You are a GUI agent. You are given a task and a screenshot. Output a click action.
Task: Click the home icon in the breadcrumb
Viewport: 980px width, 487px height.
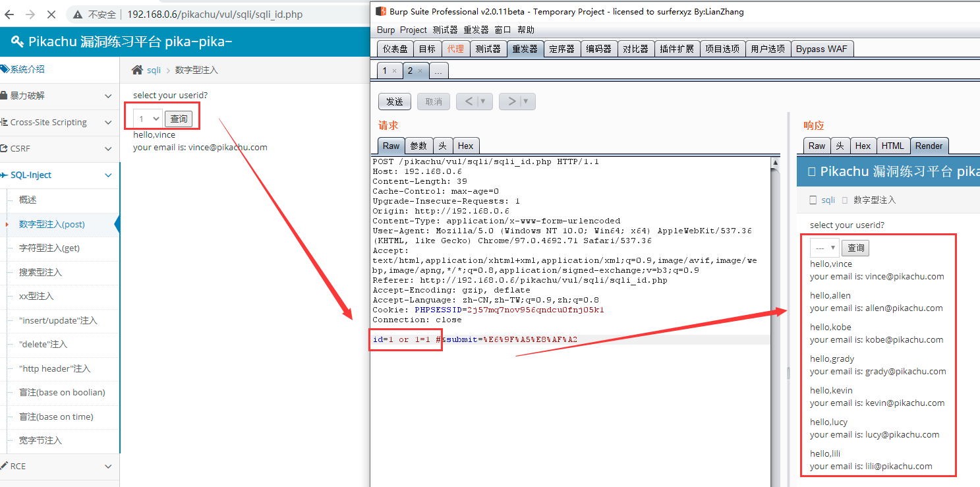[x=137, y=70]
